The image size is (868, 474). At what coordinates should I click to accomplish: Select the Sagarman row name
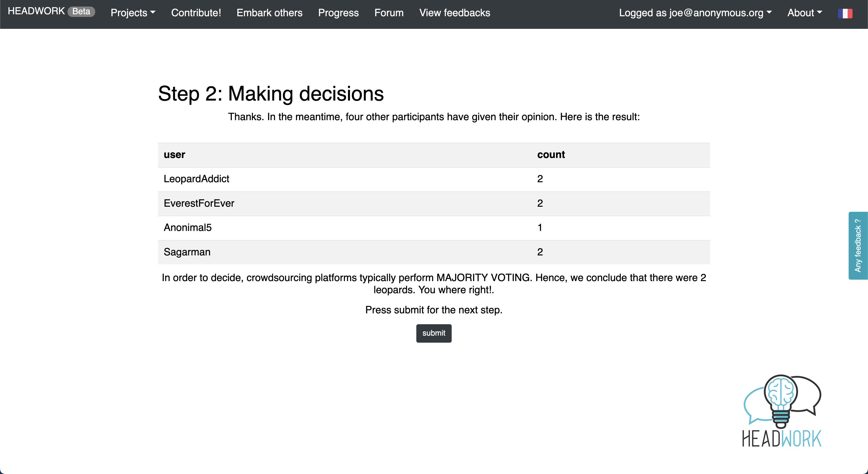coord(187,252)
